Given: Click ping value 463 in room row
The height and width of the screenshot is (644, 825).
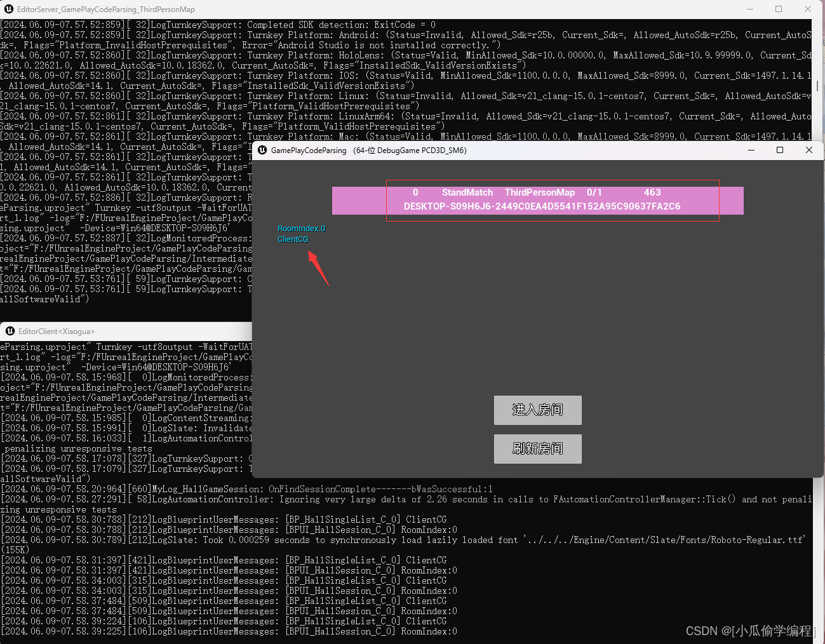Looking at the screenshot, I should [652, 192].
